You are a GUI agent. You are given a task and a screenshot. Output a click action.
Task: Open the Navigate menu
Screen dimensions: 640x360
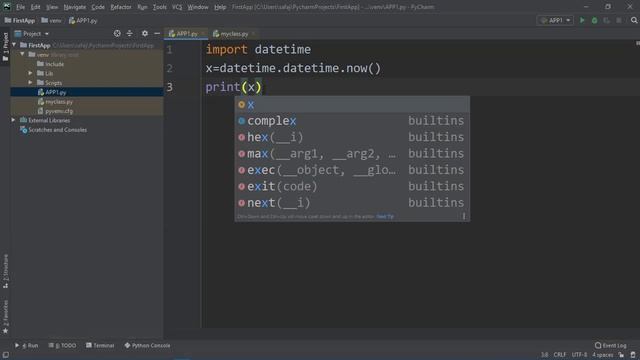[75, 7]
